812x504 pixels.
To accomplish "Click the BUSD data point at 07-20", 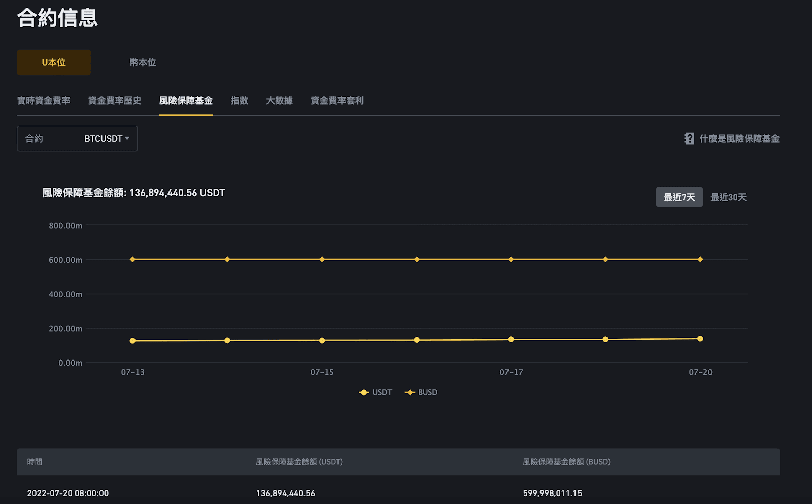I will tap(700, 259).
